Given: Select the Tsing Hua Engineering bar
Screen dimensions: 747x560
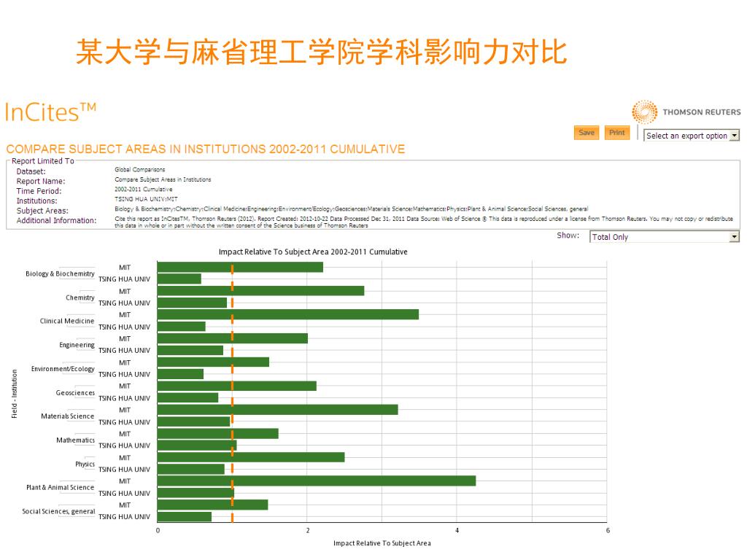Looking at the screenshot, I should click(190, 350).
